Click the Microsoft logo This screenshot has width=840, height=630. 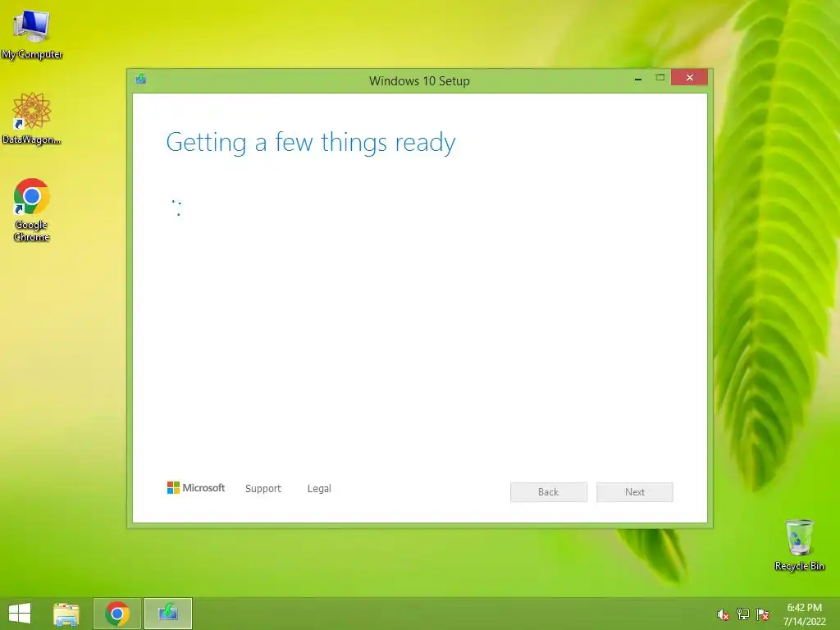click(196, 488)
